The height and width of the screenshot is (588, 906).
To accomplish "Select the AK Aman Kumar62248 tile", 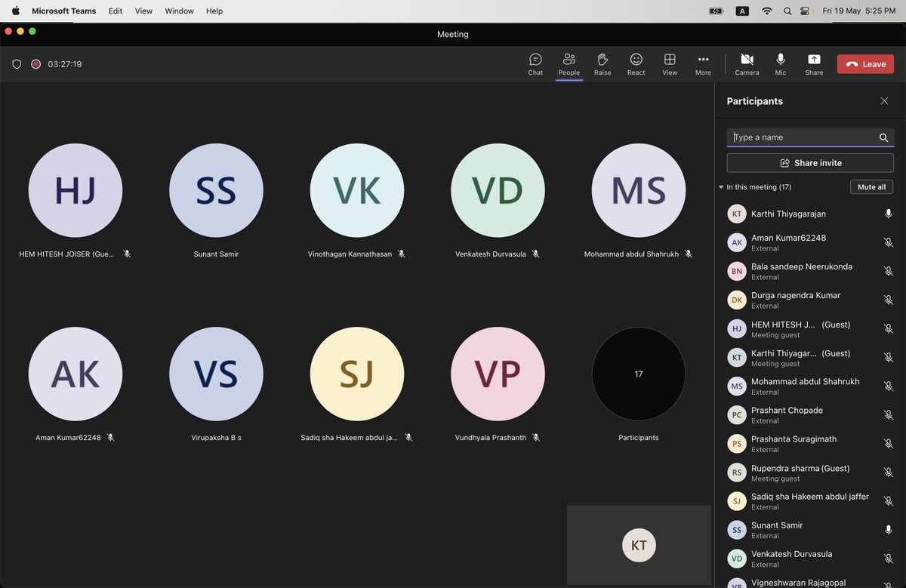I will (x=75, y=374).
